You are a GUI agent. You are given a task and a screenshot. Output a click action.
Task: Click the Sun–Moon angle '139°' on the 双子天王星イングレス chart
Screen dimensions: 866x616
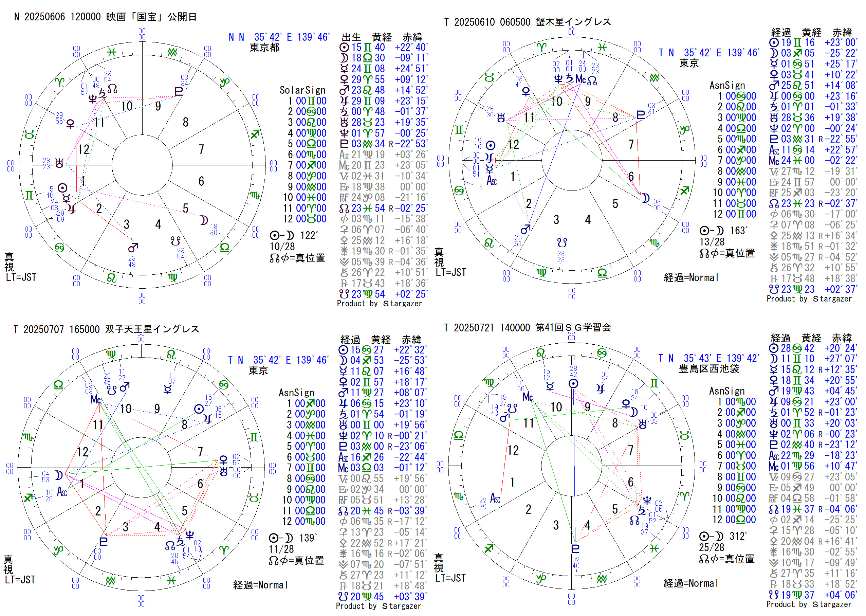pyautogui.click(x=308, y=538)
